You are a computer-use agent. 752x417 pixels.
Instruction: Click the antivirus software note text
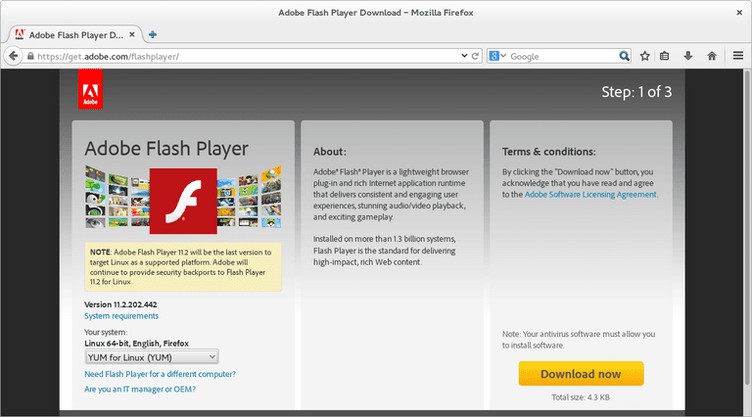pyautogui.click(x=578, y=339)
